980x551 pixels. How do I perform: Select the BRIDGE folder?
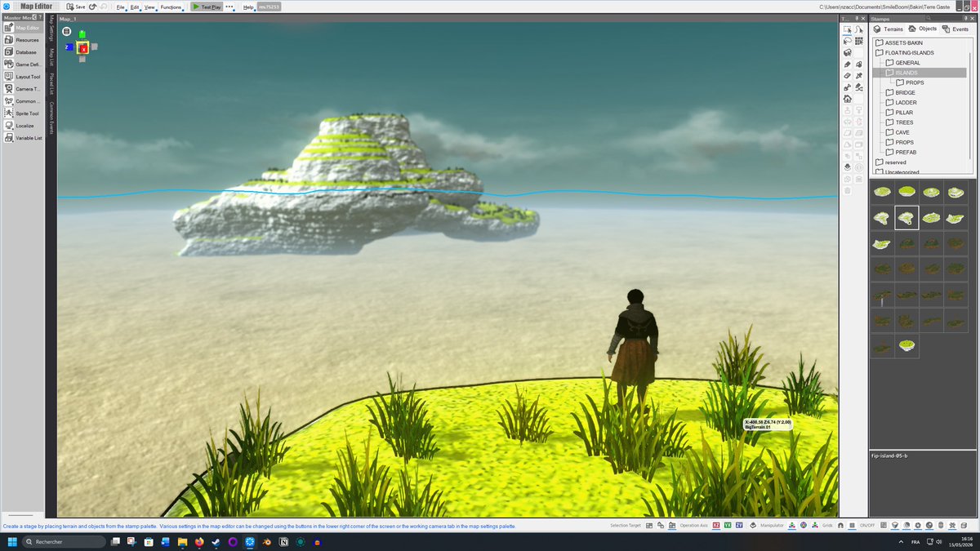click(899, 93)
